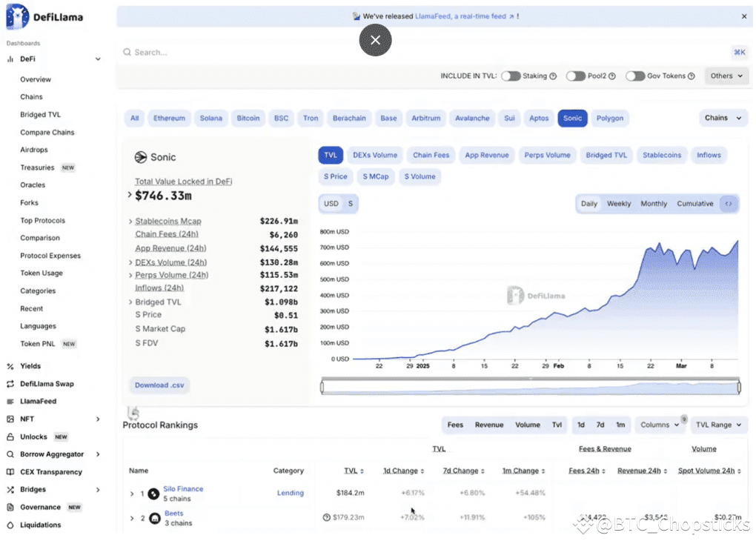Expand the NFT sidebar section
The image size is (756, 541).
tap(98, 419)
